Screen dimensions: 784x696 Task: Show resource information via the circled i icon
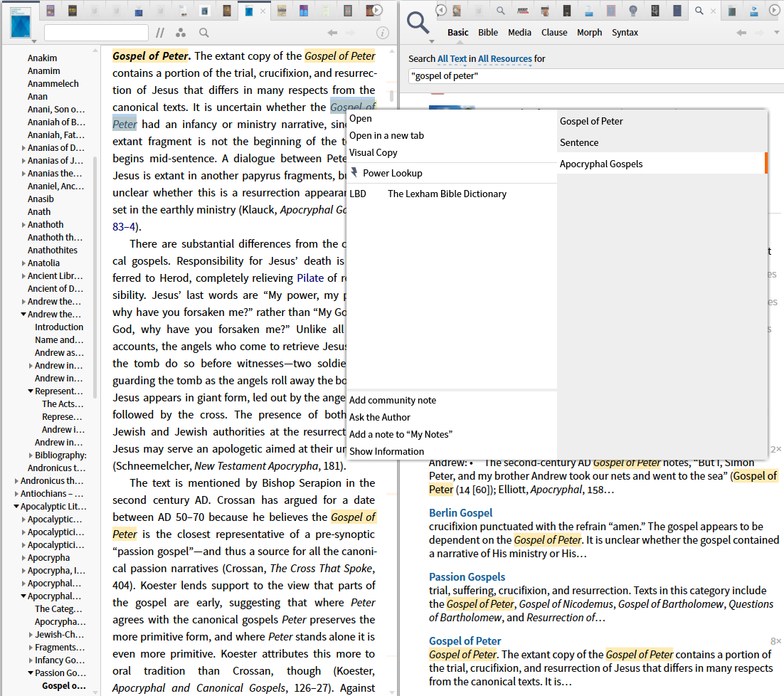383,33
